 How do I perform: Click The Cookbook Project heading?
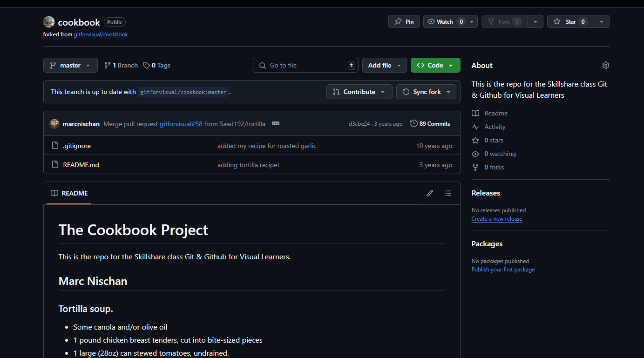(x=133, y=230)
